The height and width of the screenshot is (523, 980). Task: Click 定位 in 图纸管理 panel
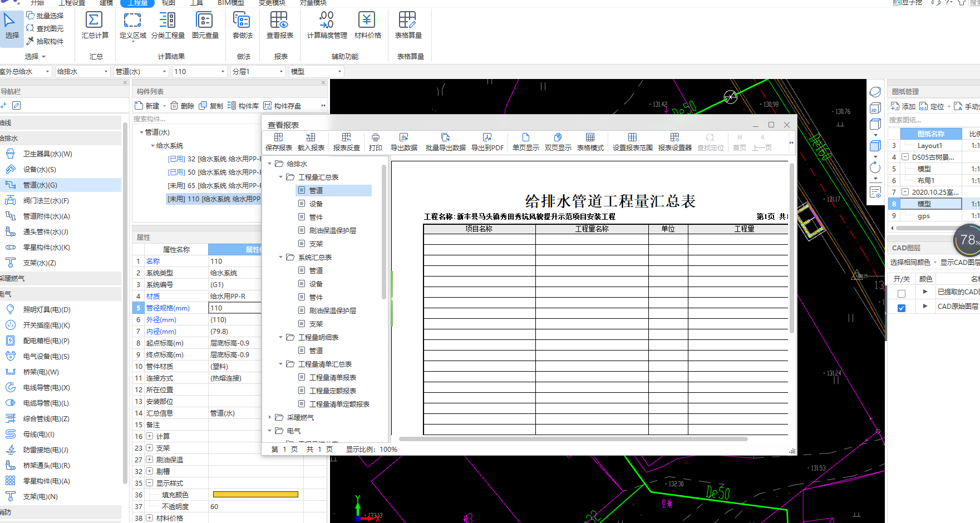click(x=932, y=106)
